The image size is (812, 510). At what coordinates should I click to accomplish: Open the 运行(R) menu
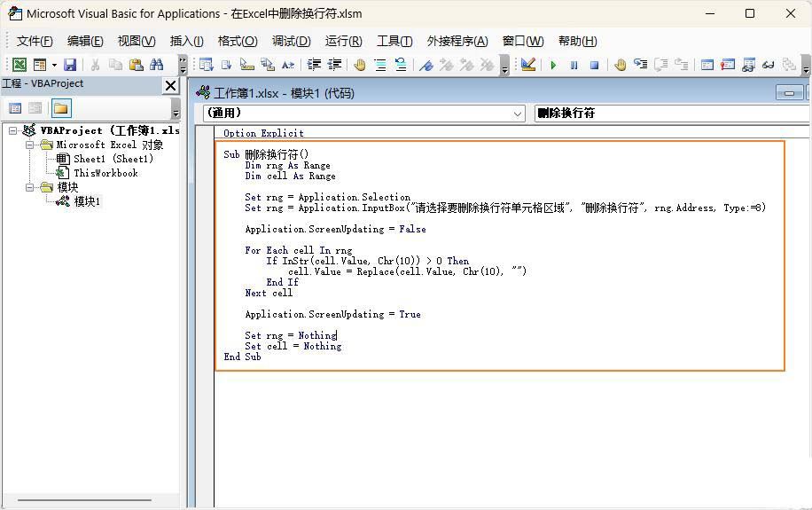343,41
